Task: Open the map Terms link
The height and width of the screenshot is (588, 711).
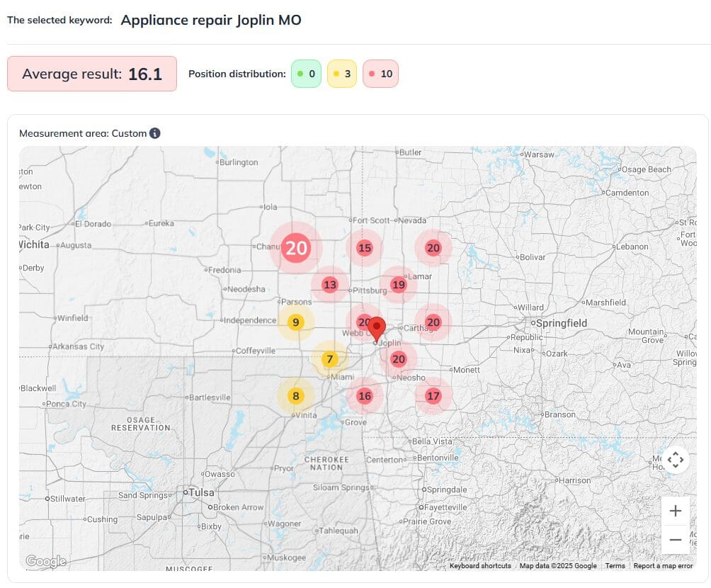Action: point(615,566)
